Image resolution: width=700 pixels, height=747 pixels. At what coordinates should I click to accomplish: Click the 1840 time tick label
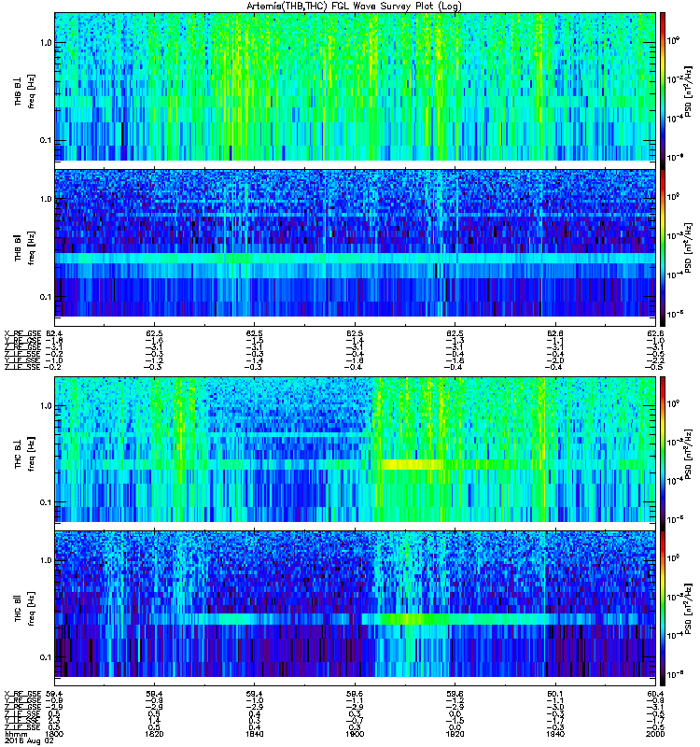click(254, 734)
